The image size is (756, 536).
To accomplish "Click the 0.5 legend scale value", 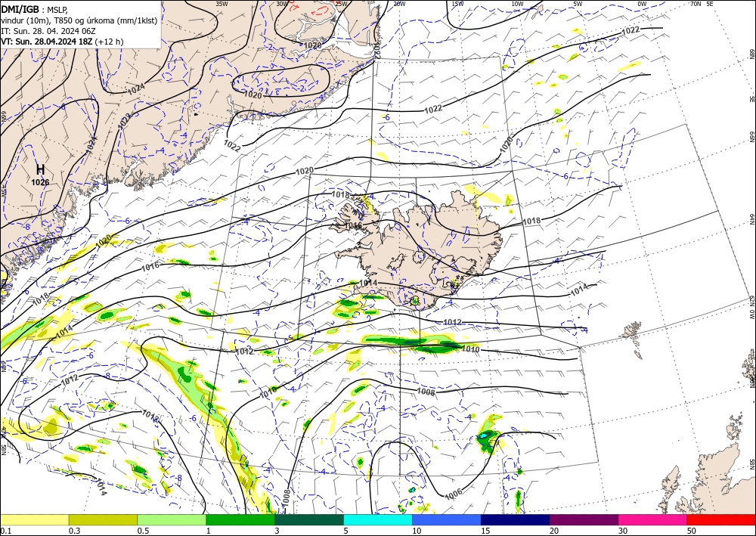I will coord(142,531).
